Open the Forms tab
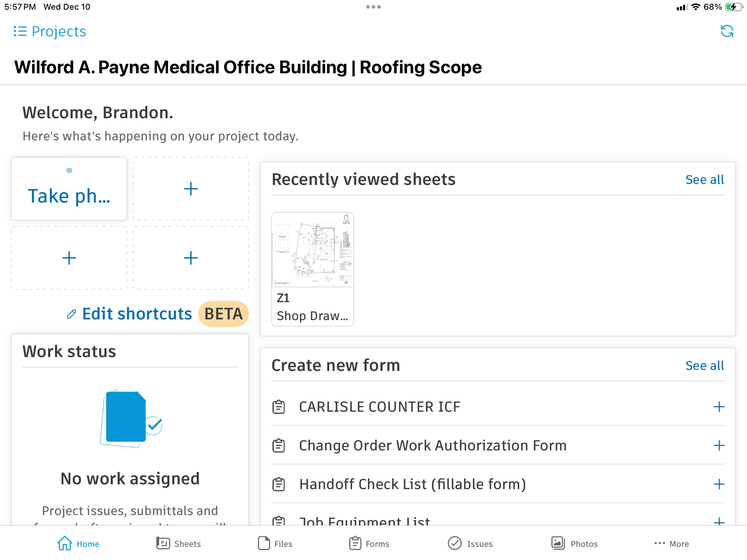The height and width of the screenshot is (560, 747). (369, 544)
